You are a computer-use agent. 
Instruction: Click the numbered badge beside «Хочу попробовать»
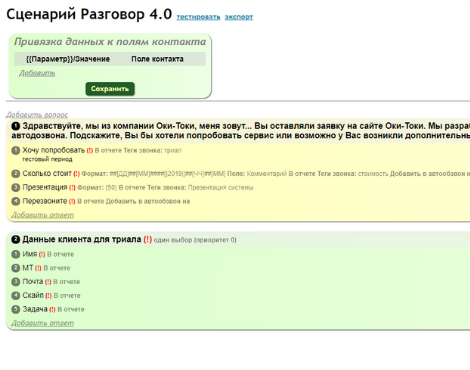click(16, 151)
